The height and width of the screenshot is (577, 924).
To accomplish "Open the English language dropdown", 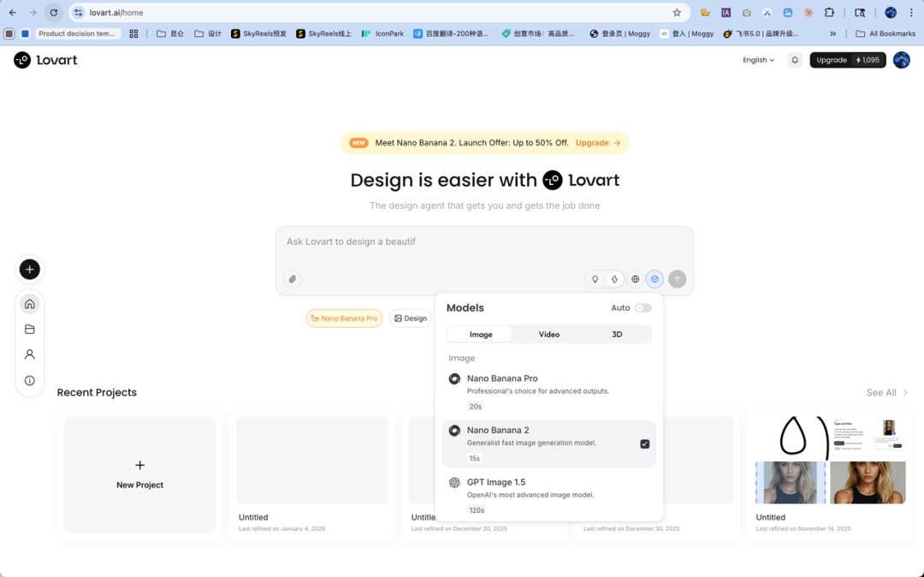I will [758, 60].
